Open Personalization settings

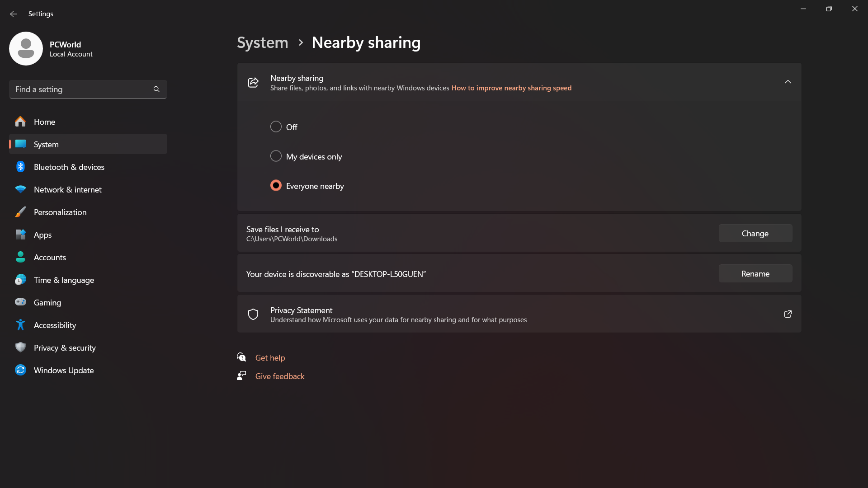tap(60, 211)
